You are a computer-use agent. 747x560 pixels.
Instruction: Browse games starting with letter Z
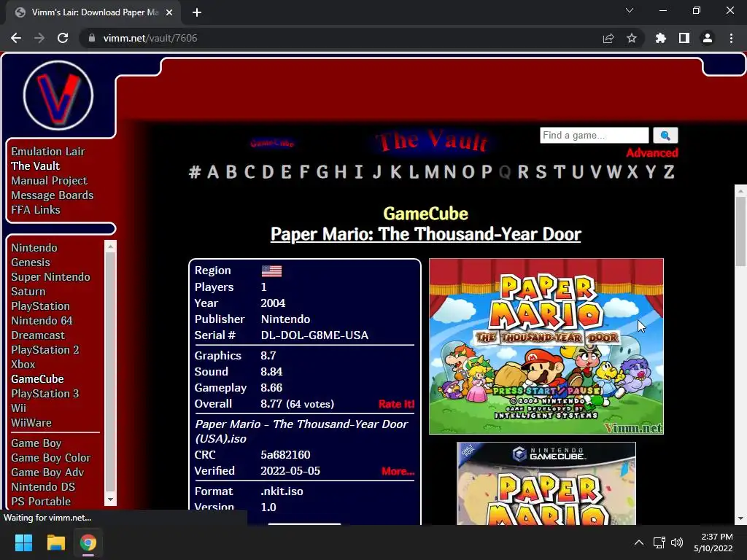669,172
